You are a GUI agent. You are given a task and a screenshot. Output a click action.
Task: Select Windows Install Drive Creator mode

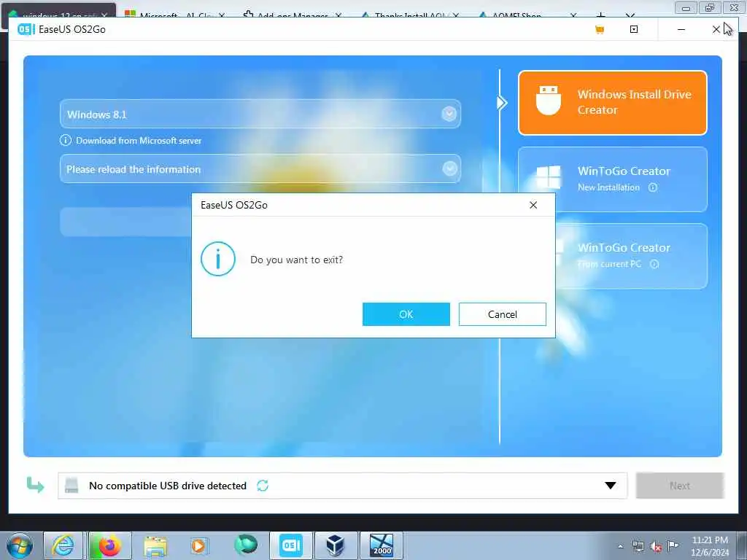[x=612, y=102]
